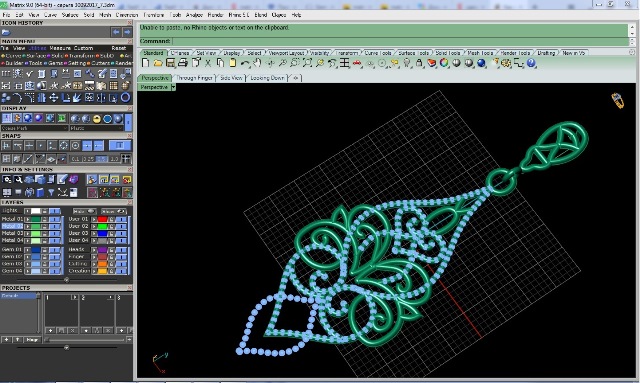This screenshot has width=640, height=383.
Task: Click the blue render sphere icon
Action: (x=482, y=63)
